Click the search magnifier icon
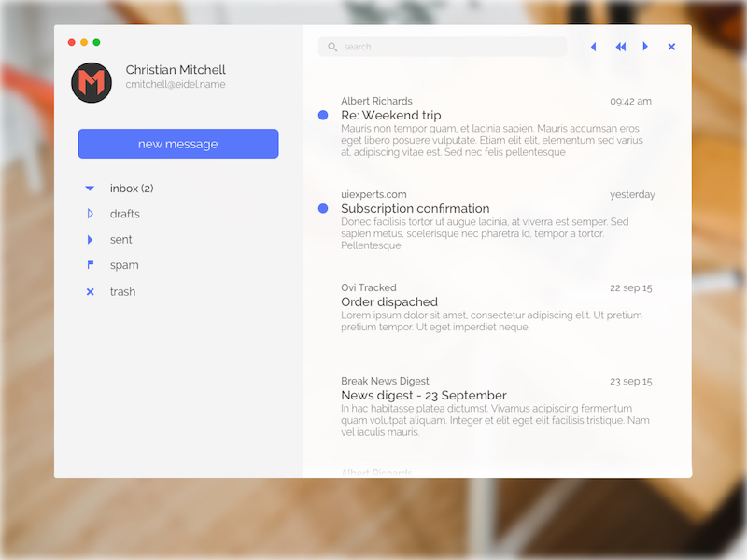This screenshot has height=560, width=747. [331, 46]
